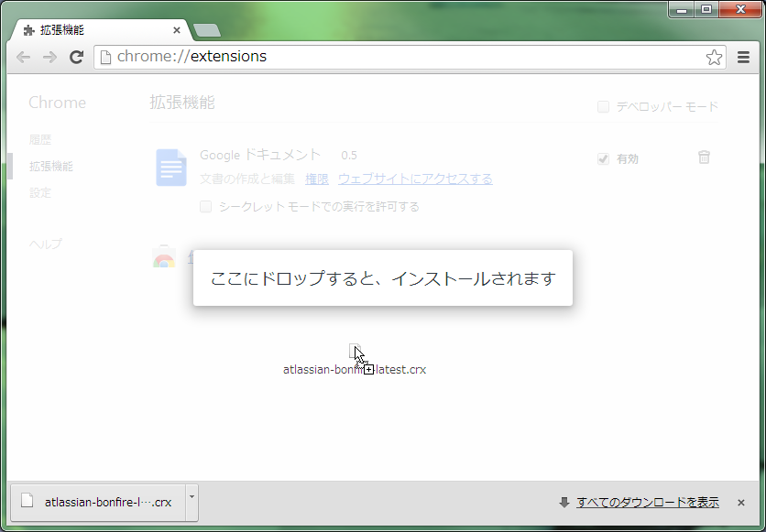This screenshot has width=766, height=532.
Task: Click the 拡張機能 page heading
Action: 182,103
